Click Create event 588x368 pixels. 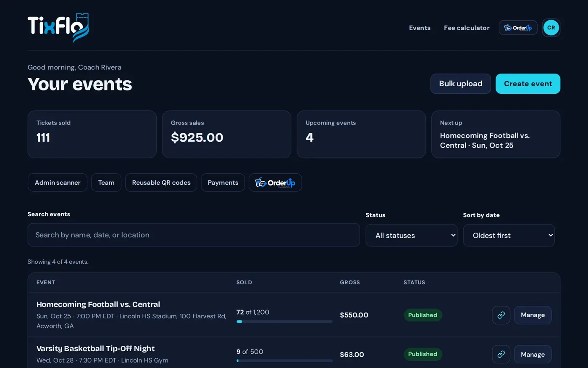point(528,84)
